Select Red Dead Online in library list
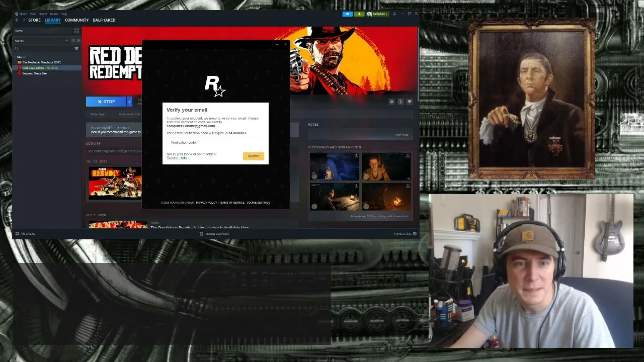 coord(40,68)
